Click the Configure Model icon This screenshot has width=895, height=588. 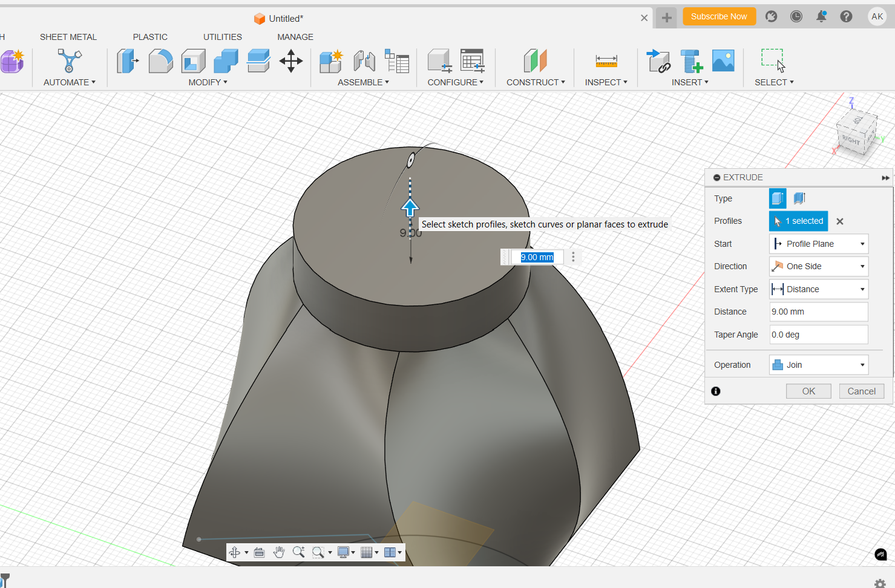click(440, 61)
